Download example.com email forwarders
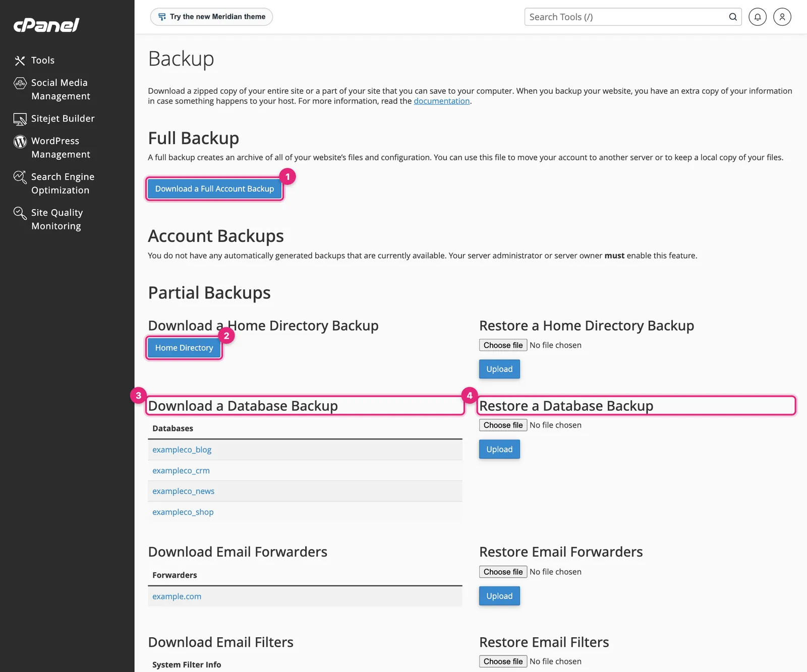The height and width of the screenshot is (672, 807). [x=177, y=596]
